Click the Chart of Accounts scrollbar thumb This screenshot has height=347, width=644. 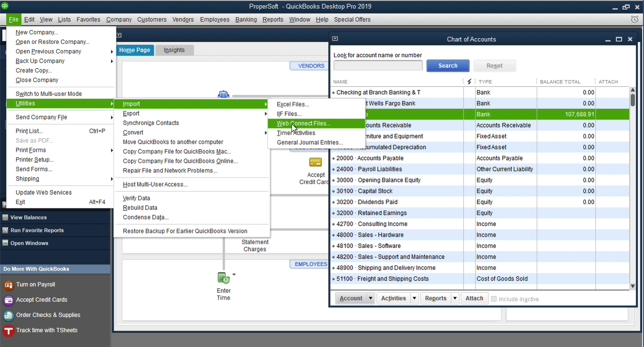633,100
